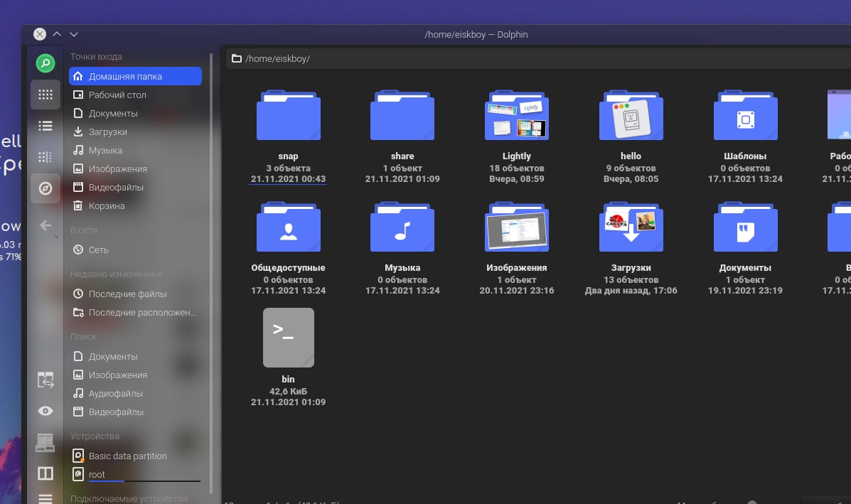Switch to compact columns view mode
Screen dimensions: 851x504
tap(45, 157)
